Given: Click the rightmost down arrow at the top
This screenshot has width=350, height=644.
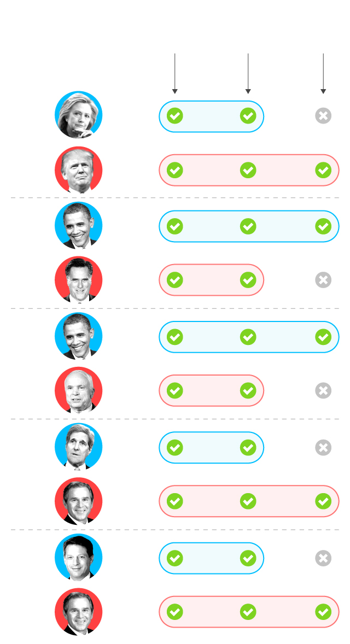Looking at the screenshot, I should pyautogui.click(x=323, y=74).
